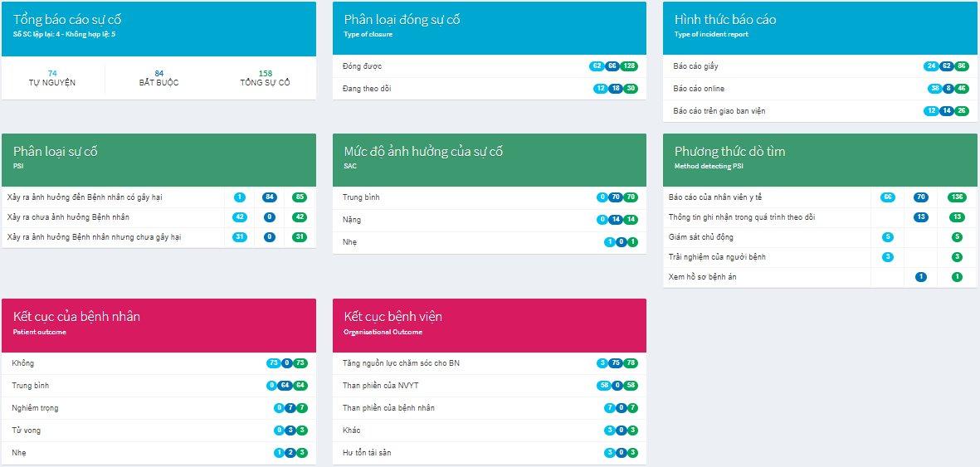Open the TỔNG SỰ CỐ total of 158
The image size is (980, 467).
click(x=265, y=73)
